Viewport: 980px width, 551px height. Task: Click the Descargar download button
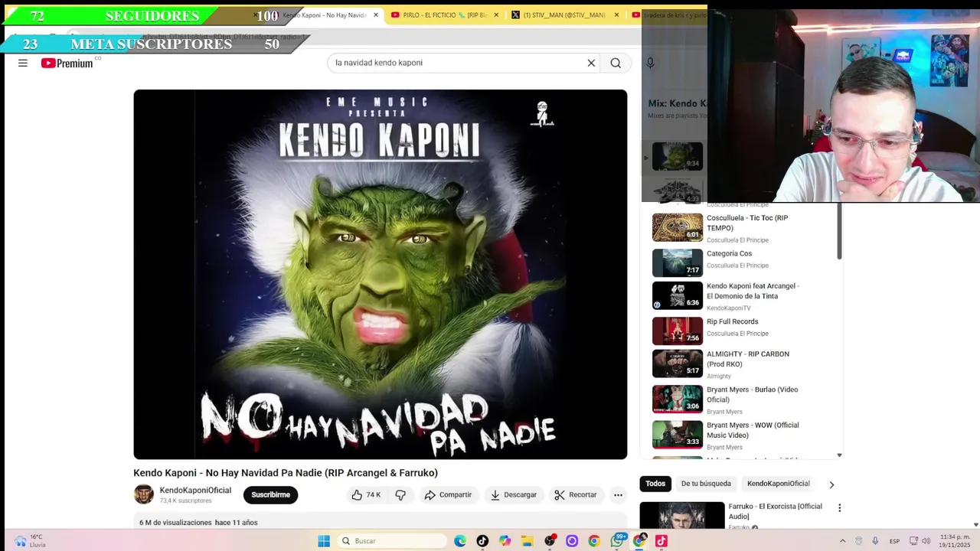(x=514, y=495)
